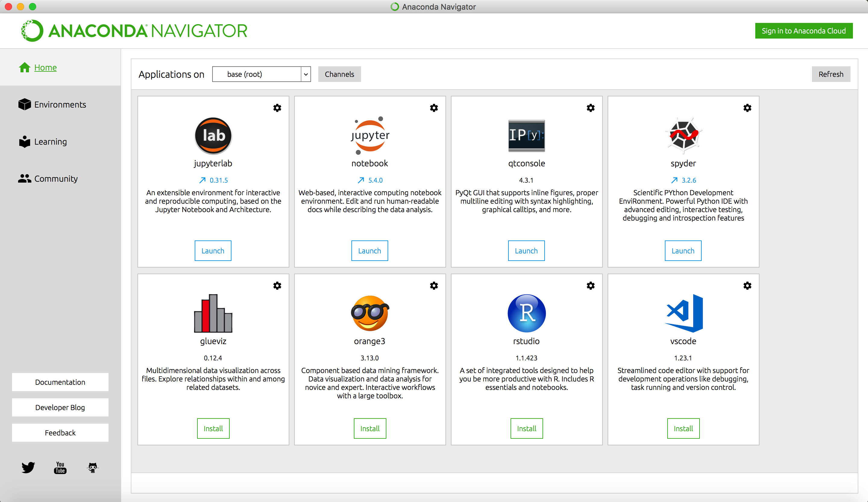
Task: Open the notebook gear options menu
Action: 434,108
